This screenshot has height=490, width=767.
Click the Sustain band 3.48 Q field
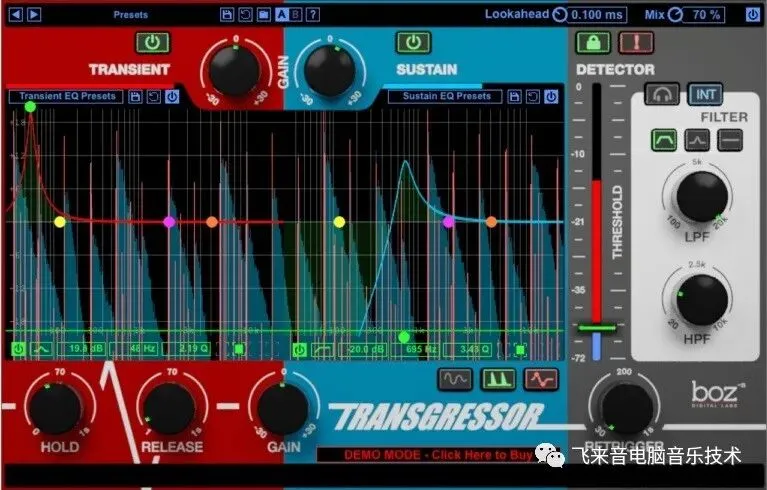(468, 350)
